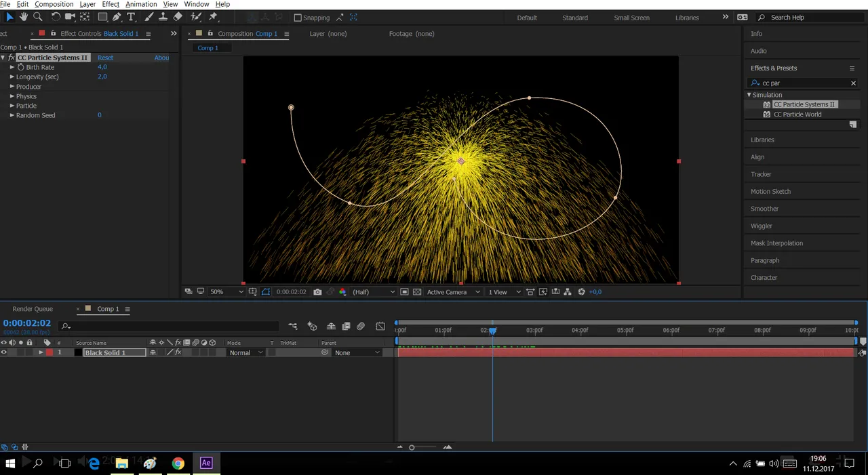Click the Draft 3D icon in timeline
The image size is (868, 475).
(x=313, y=327)
